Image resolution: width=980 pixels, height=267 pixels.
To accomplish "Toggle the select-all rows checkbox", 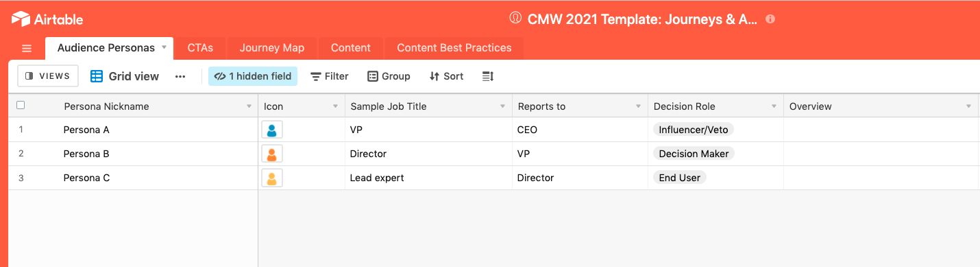I will click(x=21, y=106).
